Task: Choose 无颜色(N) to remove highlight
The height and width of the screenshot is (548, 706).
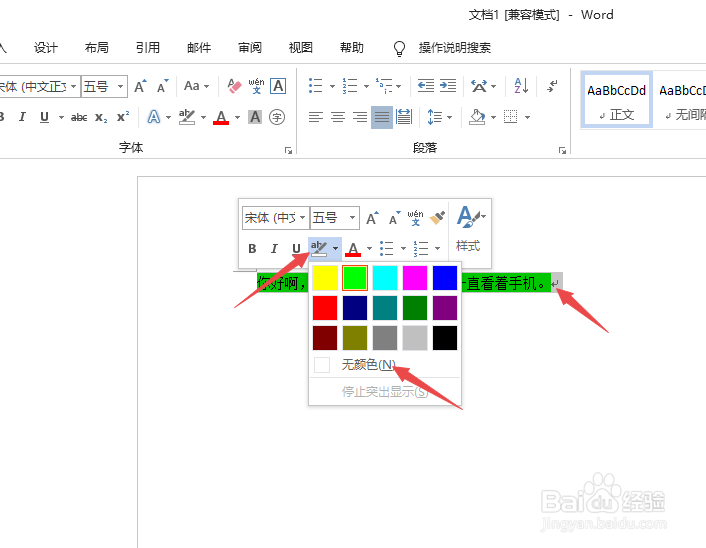Action: click(385, 365)
